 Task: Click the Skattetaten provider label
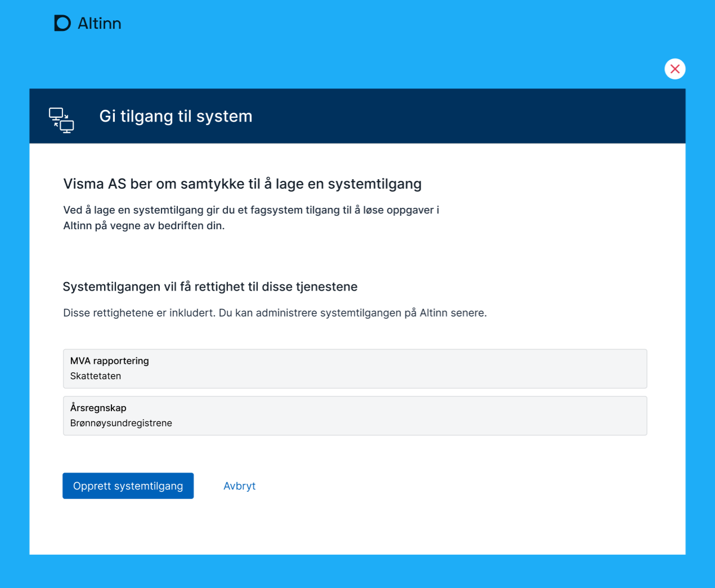(96, 376)
